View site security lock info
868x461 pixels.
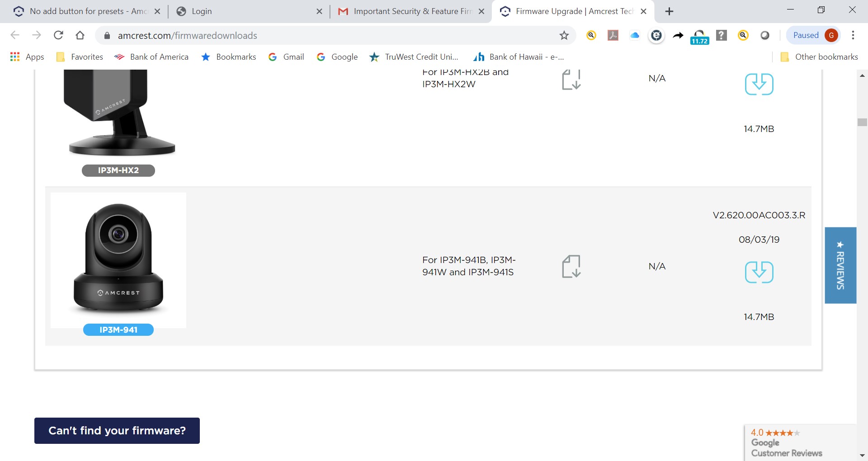107,36
